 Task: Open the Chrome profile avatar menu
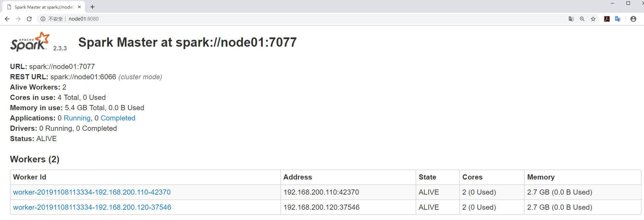click(633, 19)
